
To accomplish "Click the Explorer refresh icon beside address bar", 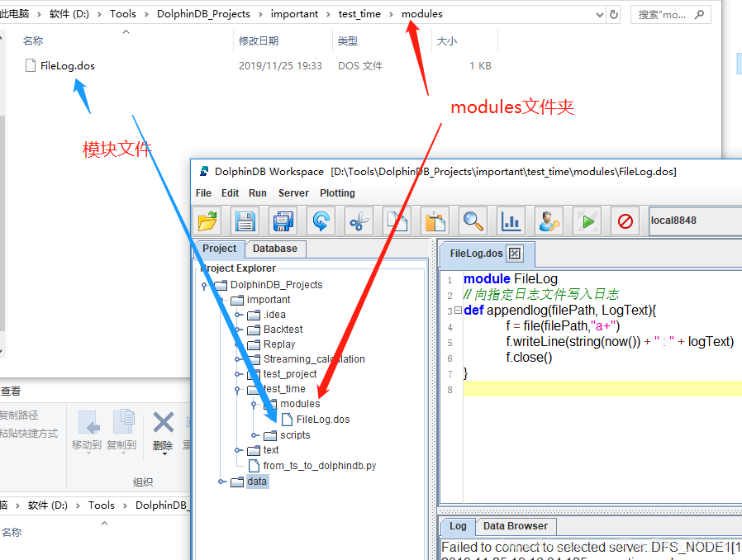I will click(614, 15).
